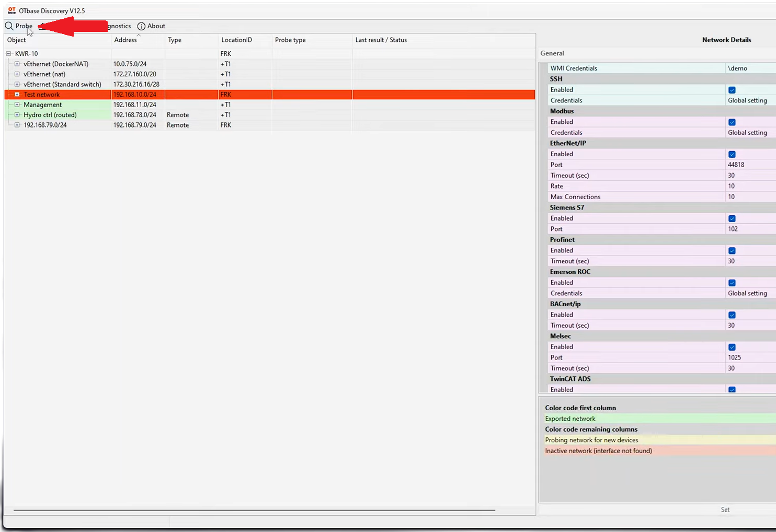
Task: Edit the EtherNet/IP Rate value
Action: (751, 186)
